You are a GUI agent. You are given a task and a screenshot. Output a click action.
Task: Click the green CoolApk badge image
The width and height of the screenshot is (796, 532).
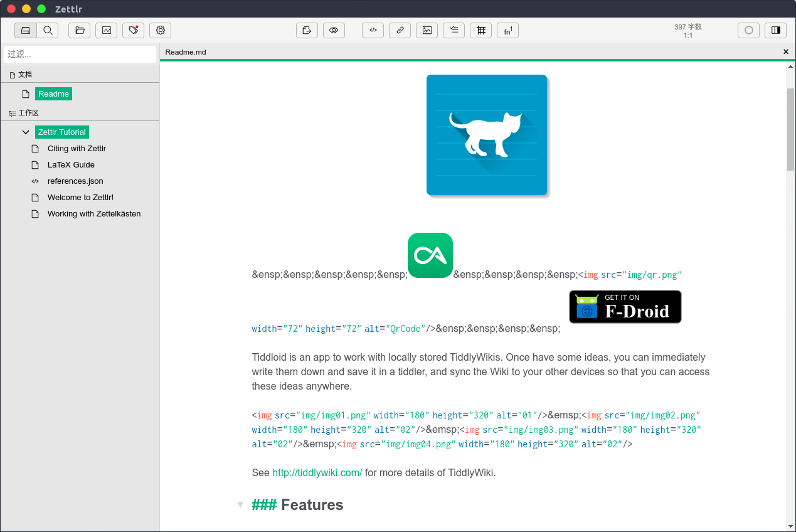pos(430,255)
